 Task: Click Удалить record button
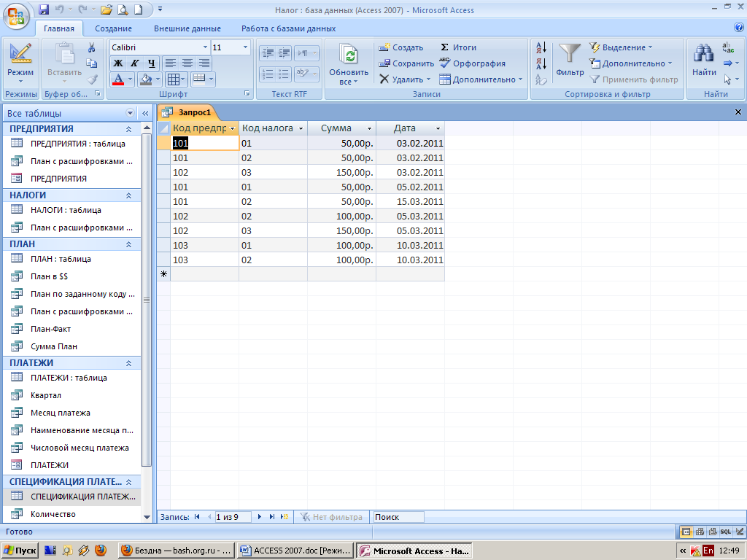405,79
